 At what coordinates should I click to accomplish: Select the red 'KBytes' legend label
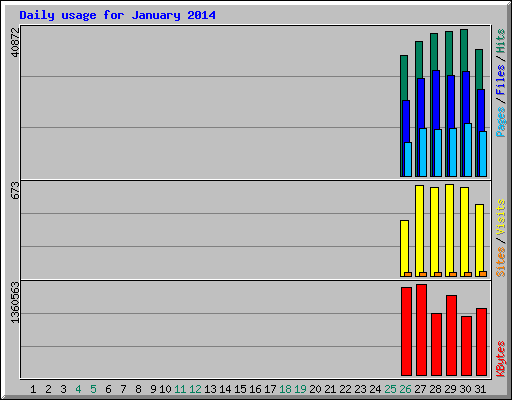tap(501, 359)
